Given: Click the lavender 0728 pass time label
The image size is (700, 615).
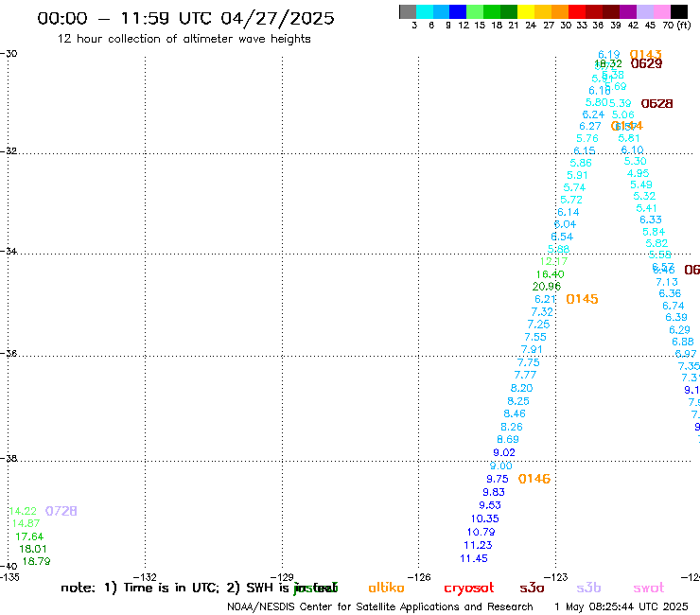Looking at the screenshot, I should click(x=61, y=511).
